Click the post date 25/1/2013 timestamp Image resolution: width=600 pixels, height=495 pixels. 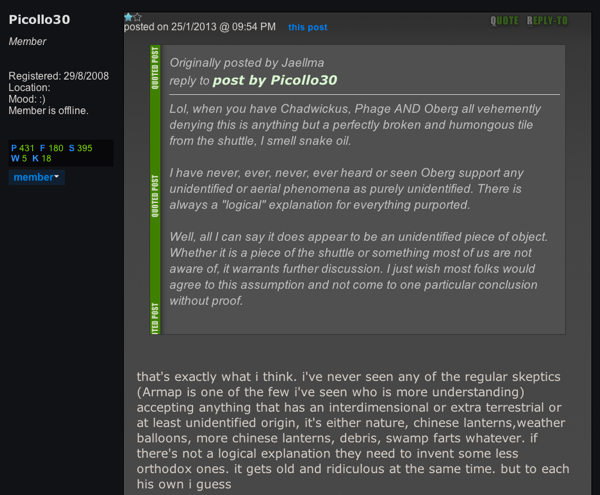(200, 27)
